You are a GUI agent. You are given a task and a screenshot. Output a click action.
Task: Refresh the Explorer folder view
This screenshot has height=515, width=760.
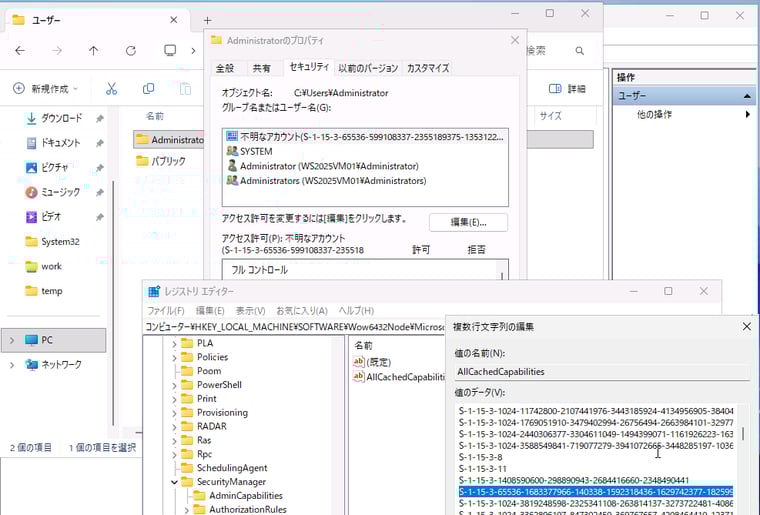[131, 50]
